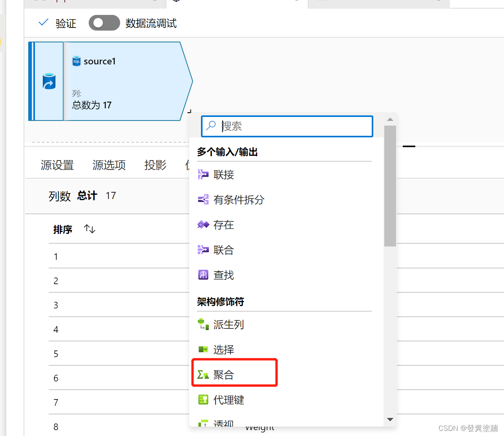Select row number 6

tap(56, 378)
